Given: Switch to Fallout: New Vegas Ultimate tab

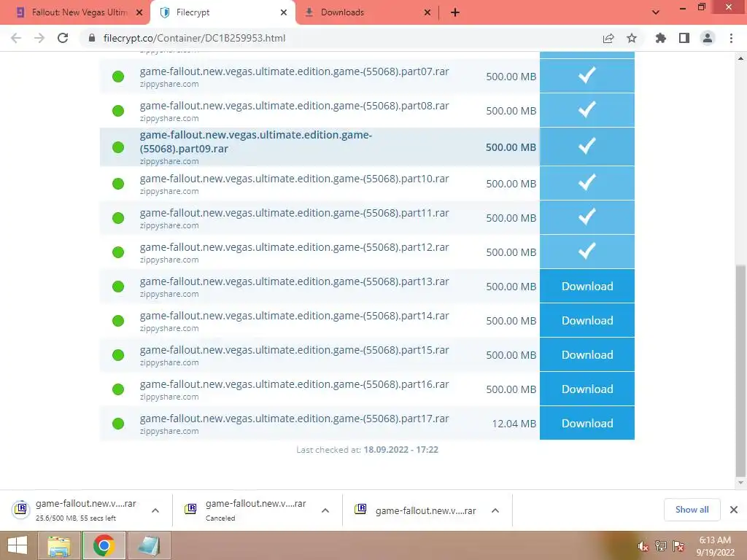Looking at the screenshot, I should [x=79, y=12].
